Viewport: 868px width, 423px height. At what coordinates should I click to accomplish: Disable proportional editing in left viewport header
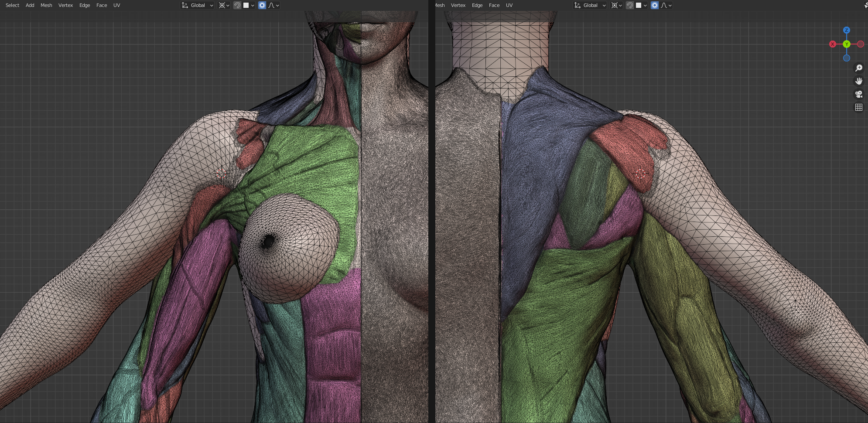pyautogui.click(x=262, y=5)
